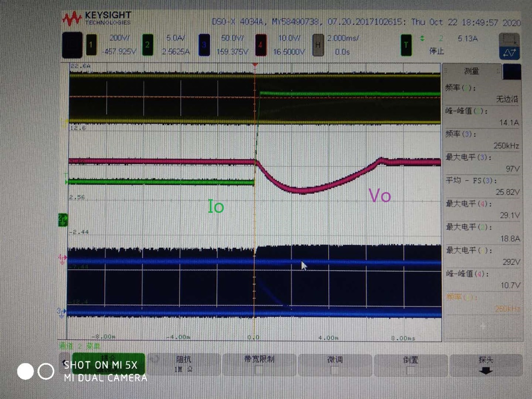Click the trigger position marker at top of graticule
532x399 pixels.
[255, 65]
